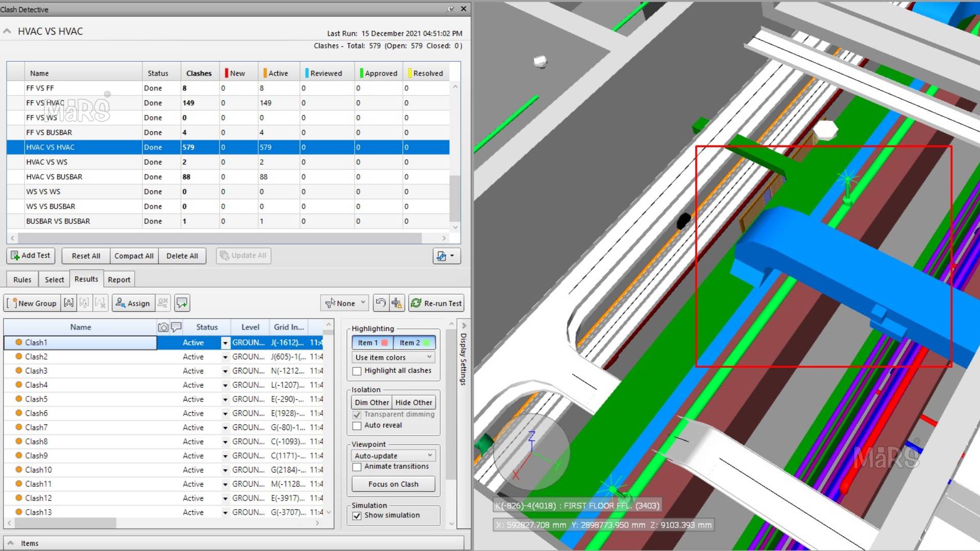Click Focus on Clash button

coord(393,484)
